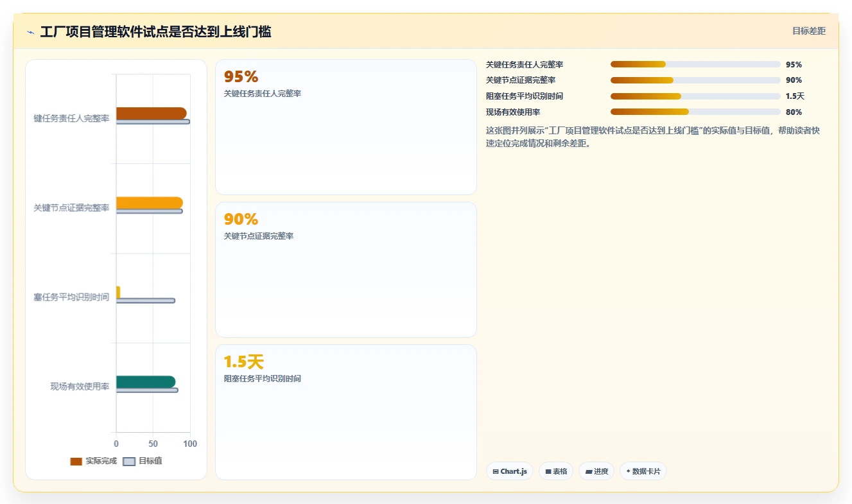852x504 pixels.
Task: Click the brown 实际完成 bar for 键任务责任人完整率
Action: pyautogui.click(x=152, y=113)
